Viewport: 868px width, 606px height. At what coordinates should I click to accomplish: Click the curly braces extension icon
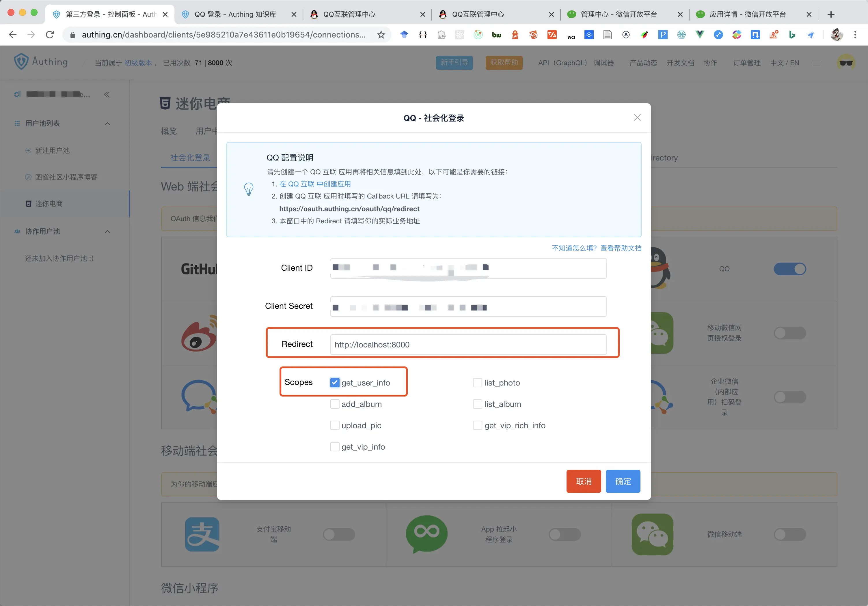tap(423, 35)
